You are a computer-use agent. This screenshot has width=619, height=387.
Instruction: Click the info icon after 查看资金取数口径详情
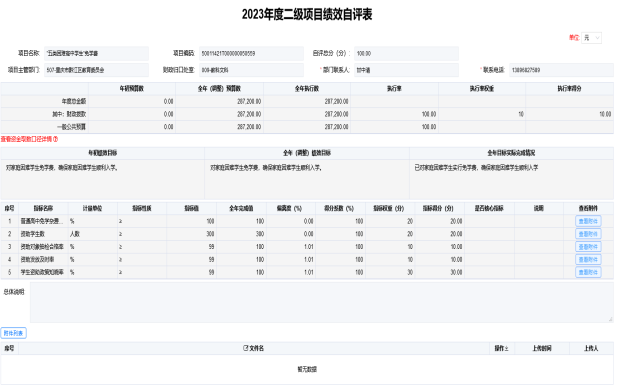56,139
